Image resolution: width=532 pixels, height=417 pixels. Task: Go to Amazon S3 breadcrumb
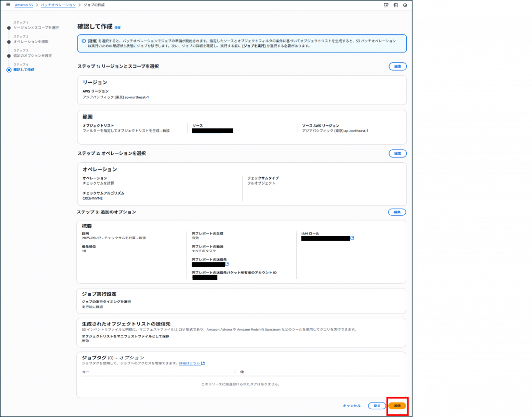point(24,5)
